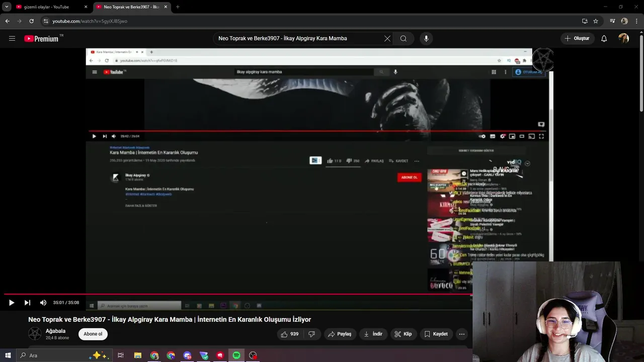The image size is (644, 362).
Task: Download the video with İndir
Action: point(373,334)
